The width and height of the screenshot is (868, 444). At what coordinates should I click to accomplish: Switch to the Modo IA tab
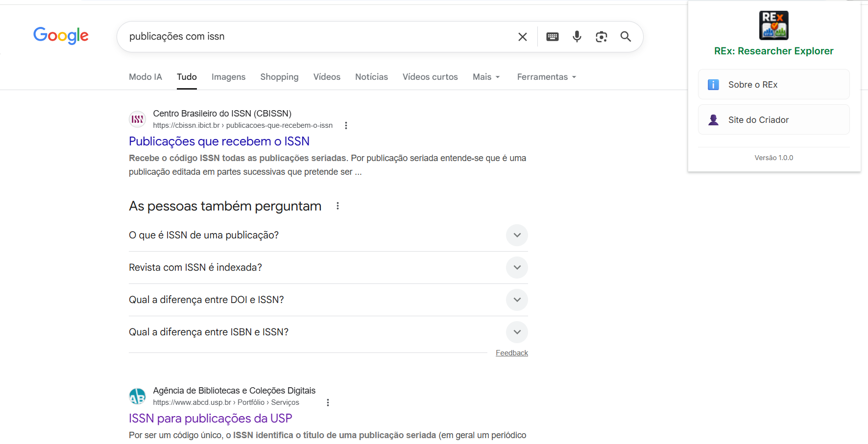coord(145,77)
